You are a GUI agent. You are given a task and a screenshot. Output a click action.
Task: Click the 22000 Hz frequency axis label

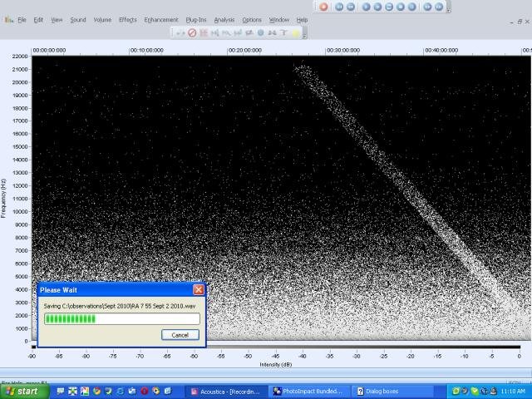click(x=20, y=57)
